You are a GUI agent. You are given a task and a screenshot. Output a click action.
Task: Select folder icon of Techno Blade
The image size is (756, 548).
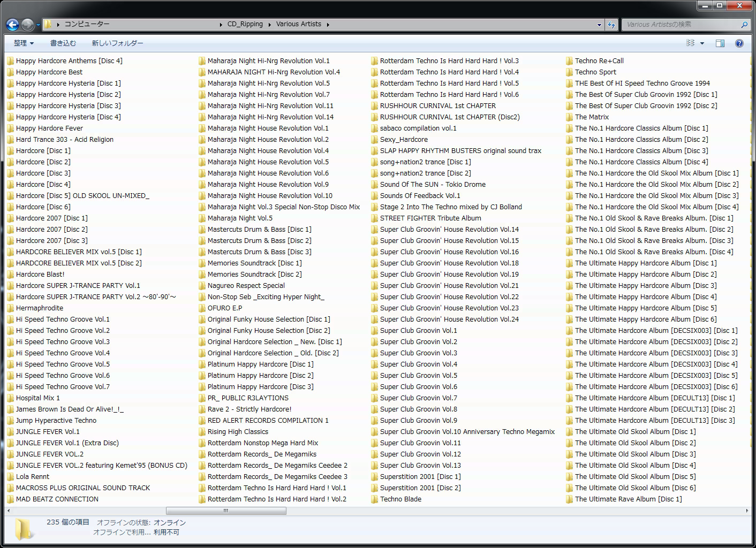[374, 499]
